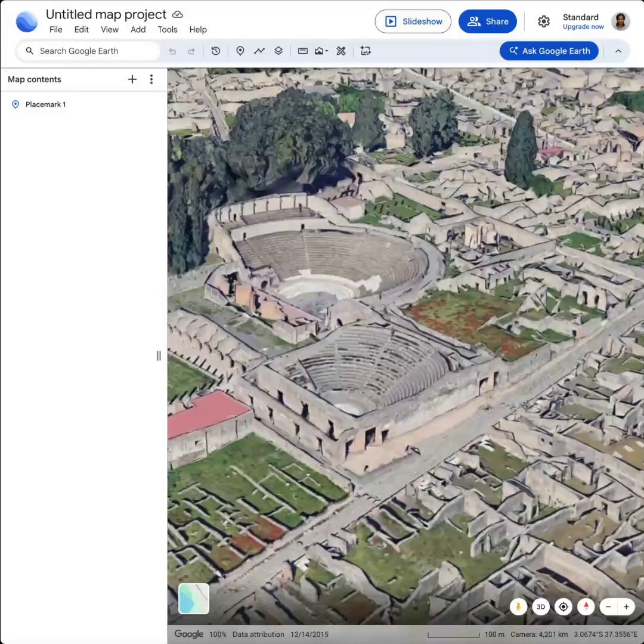Screen dimensions: 644x644
Task: Open Street View pegman
Action: (518, 606)
